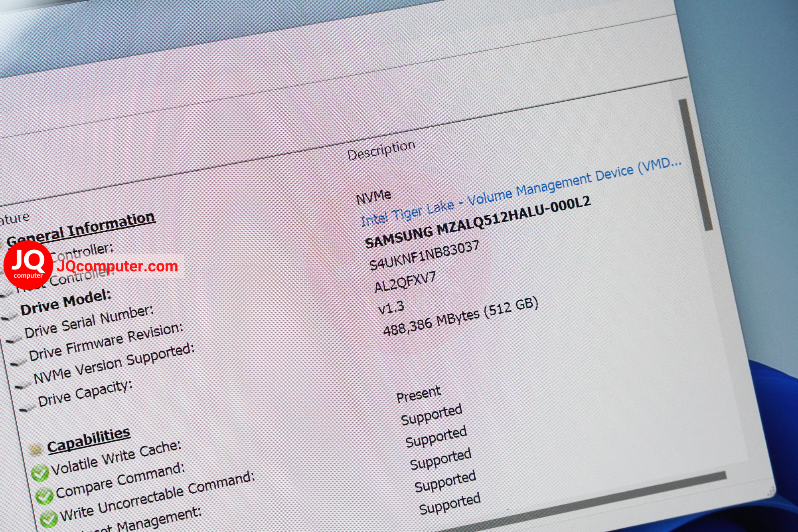Click the serial number S4UKNF1NB83037
Viewport: 798px width, 532px height.
tap(424, 256)
